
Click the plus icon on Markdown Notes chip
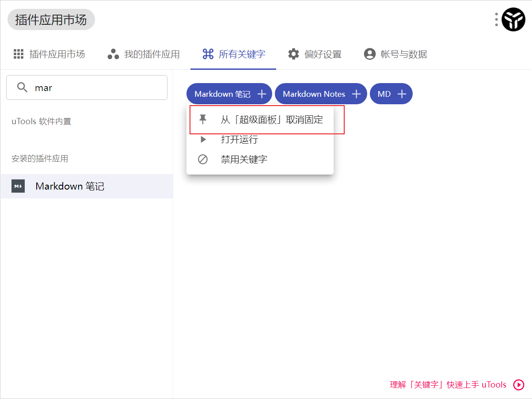pyautogui.click(x=356, y=94)
